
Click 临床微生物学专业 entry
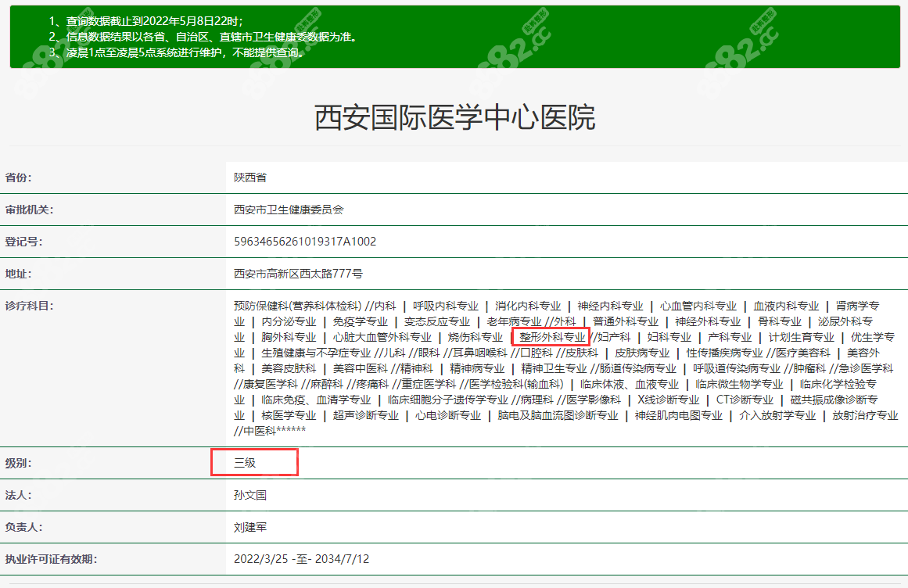[x=739, y=384]
